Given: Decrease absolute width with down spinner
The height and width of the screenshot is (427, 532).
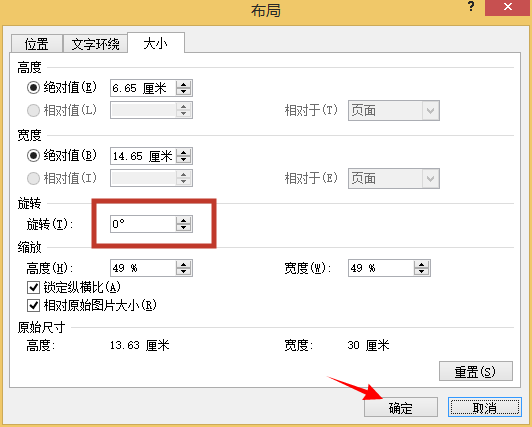Looking at the screenshot, I should (x=184, y=160).
